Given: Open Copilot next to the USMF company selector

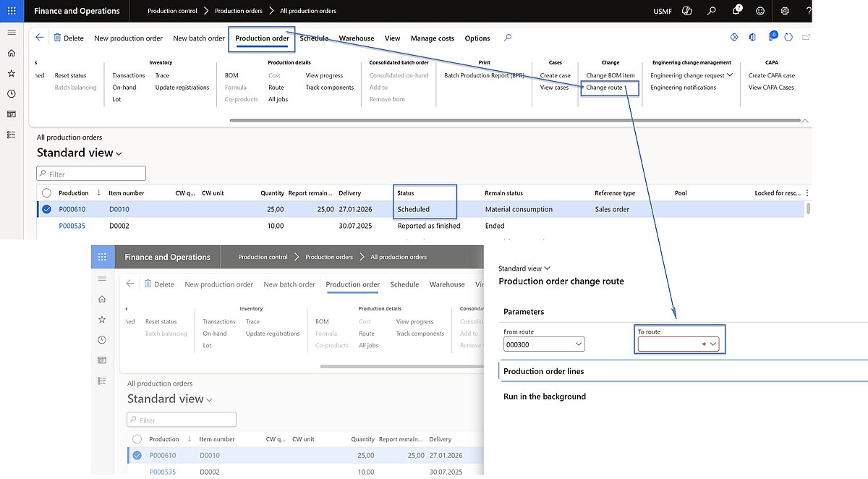Looking at the screenshot, I should point(686,11).
